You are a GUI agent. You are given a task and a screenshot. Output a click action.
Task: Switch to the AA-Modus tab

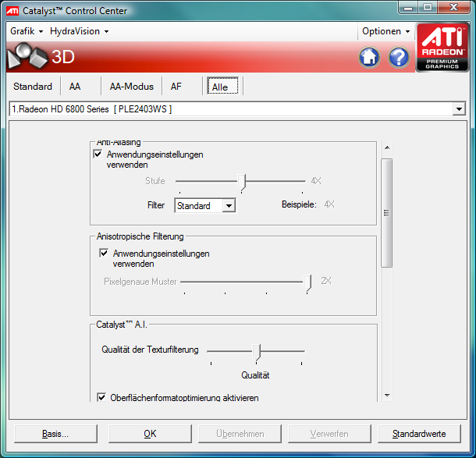(x=131, y=87)
